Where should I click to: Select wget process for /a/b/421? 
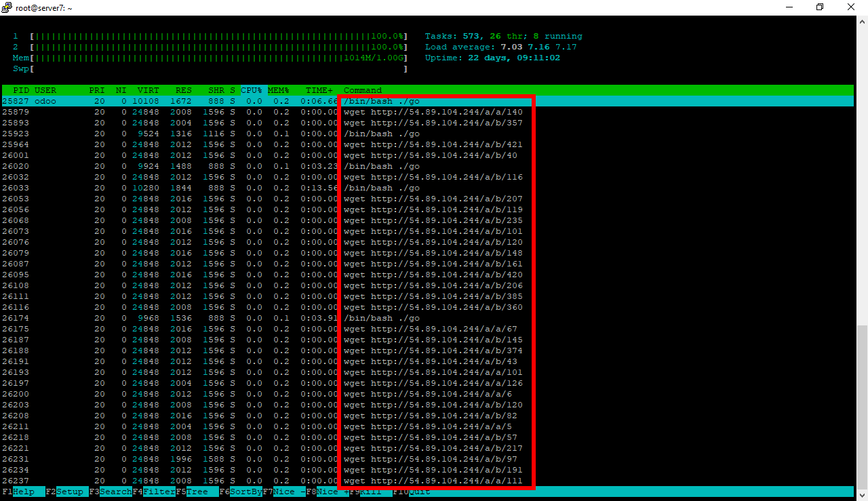pyautogui.click(x=427, y=144)
